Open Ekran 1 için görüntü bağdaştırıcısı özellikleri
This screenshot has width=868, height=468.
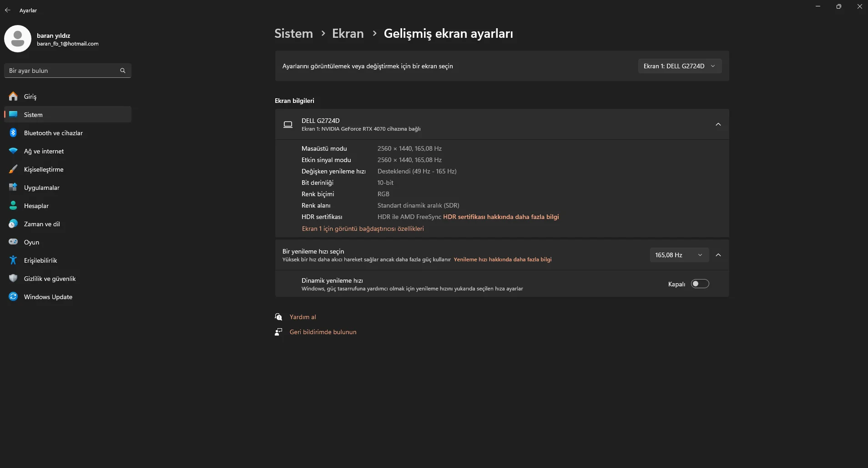(363, 229)
